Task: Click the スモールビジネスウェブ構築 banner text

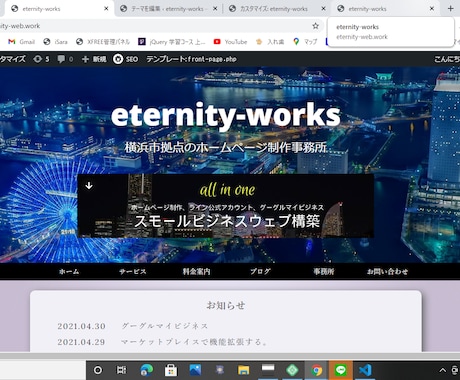Action: [227, 221]
